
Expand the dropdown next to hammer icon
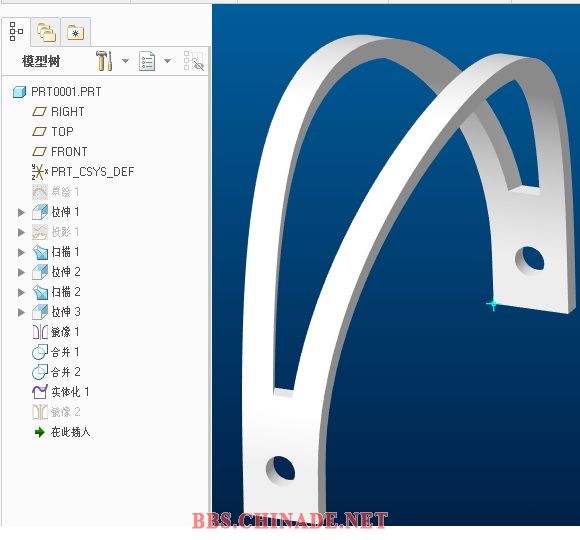click(x=125, y=61)
